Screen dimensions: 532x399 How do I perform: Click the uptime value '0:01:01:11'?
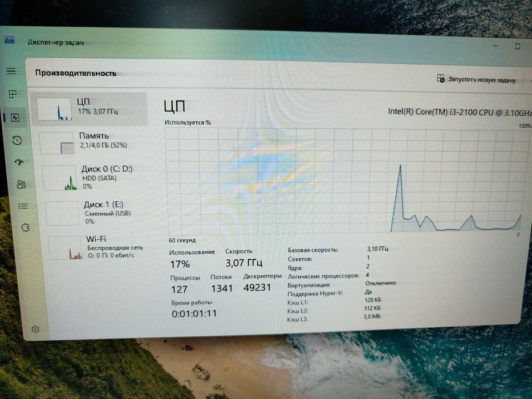194,313
